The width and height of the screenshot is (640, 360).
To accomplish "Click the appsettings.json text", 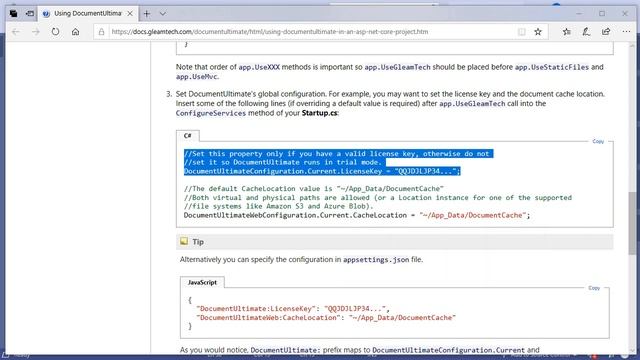I will [376, 260].
